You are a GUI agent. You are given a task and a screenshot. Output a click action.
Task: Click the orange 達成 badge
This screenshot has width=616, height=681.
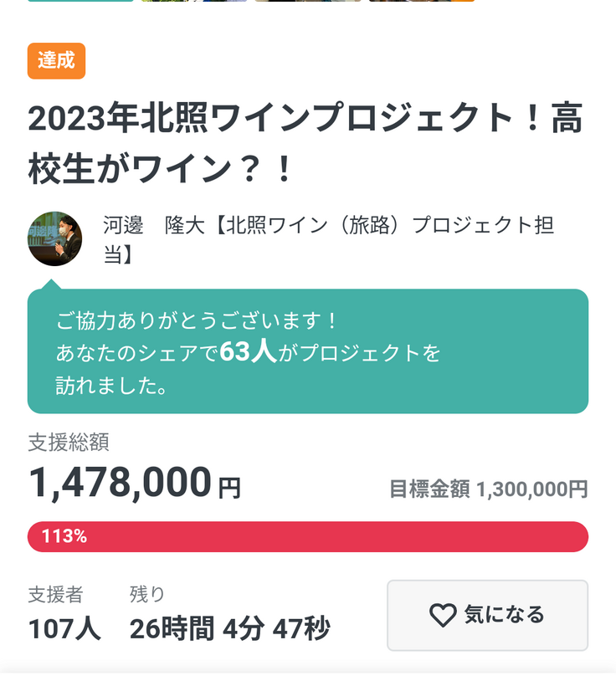pos(56,61)
